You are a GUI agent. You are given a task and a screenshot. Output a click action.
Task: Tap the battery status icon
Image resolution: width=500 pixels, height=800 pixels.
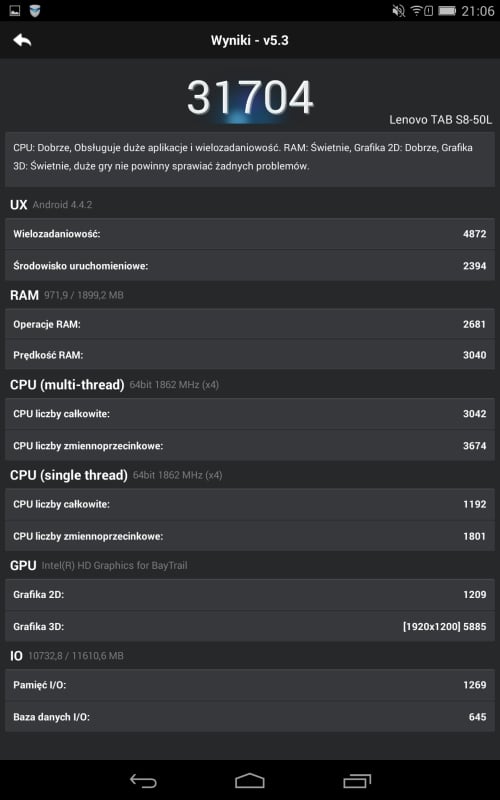click(447, 11)
